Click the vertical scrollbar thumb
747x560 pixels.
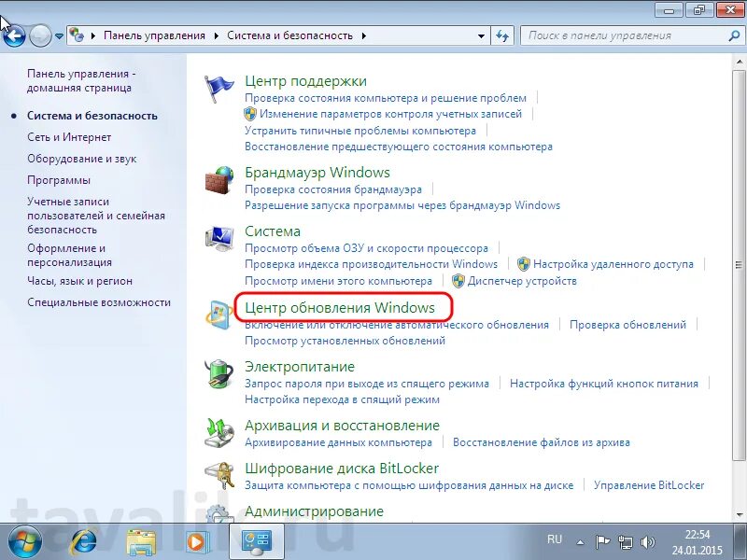(x=739, y=265)
